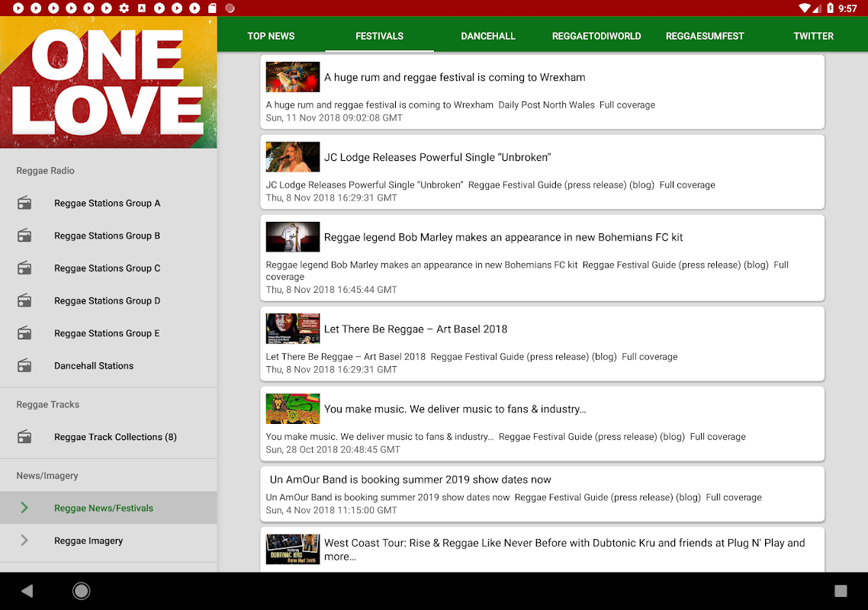Select Reggae Stations Group C label
The width and height of the screenshot is (868, 610).
pos(108,268)
